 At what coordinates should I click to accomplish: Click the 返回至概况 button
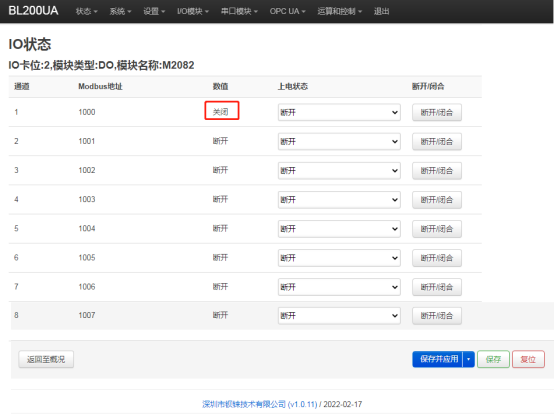[46, 359]
